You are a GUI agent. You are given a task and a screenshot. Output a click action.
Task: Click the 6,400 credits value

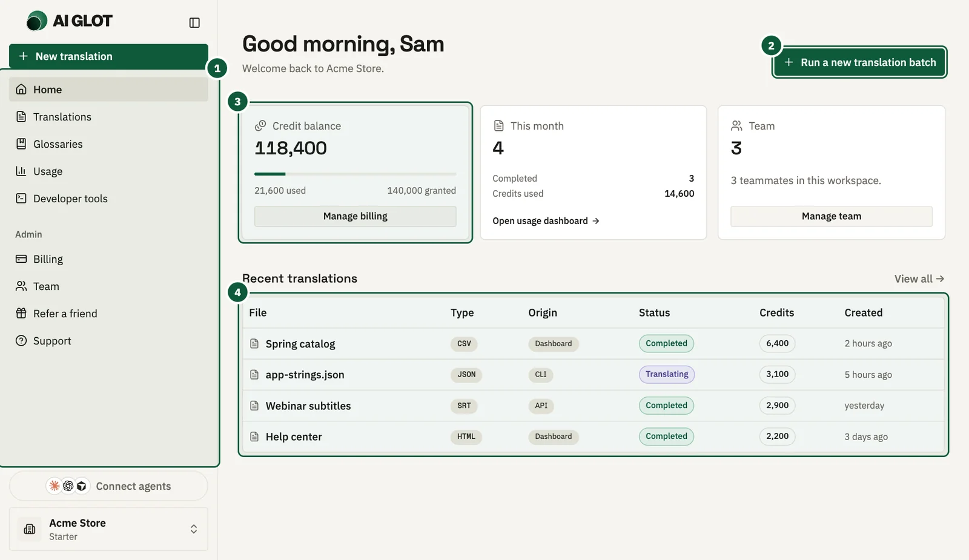(x=777, y=343)
